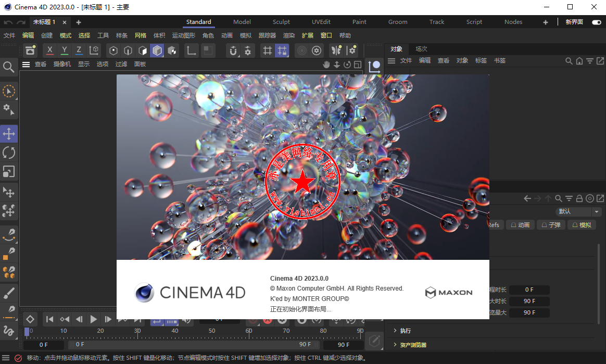606x364 pixels.
Task: Switch to Texture mode checkered cube icon
Action: [172, 51]
